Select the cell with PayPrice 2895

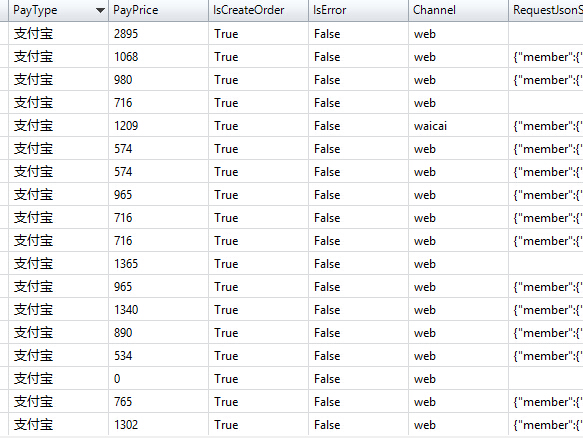[158, 34]
